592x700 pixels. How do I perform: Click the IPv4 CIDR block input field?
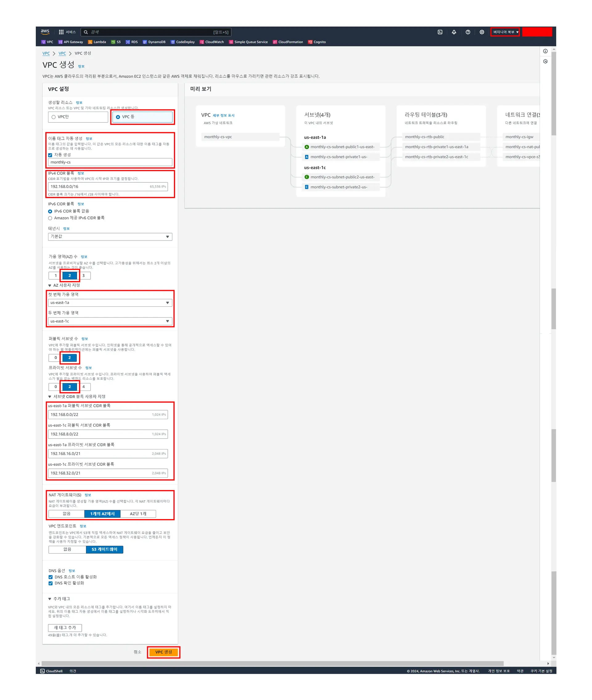pyautogui.click(x=99, y=186)
